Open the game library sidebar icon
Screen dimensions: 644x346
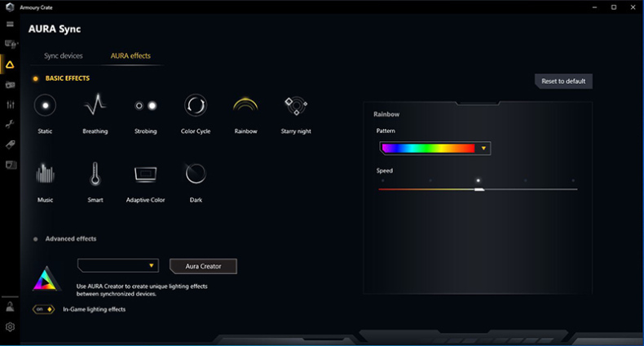[11, 85]
